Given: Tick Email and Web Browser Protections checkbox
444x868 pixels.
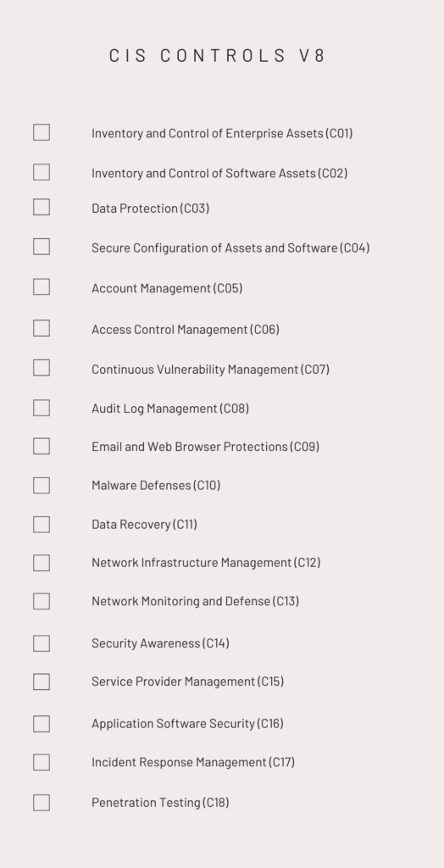Looking at the screenshot, I should (42, 446).
